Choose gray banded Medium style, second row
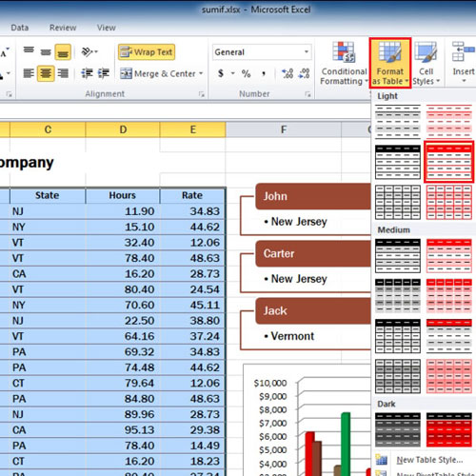476x476 pixels. tap(398, 296)
